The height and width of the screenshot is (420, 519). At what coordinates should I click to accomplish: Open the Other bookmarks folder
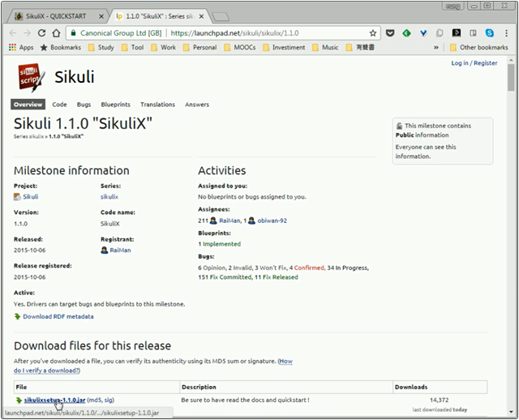pos(479,47)
